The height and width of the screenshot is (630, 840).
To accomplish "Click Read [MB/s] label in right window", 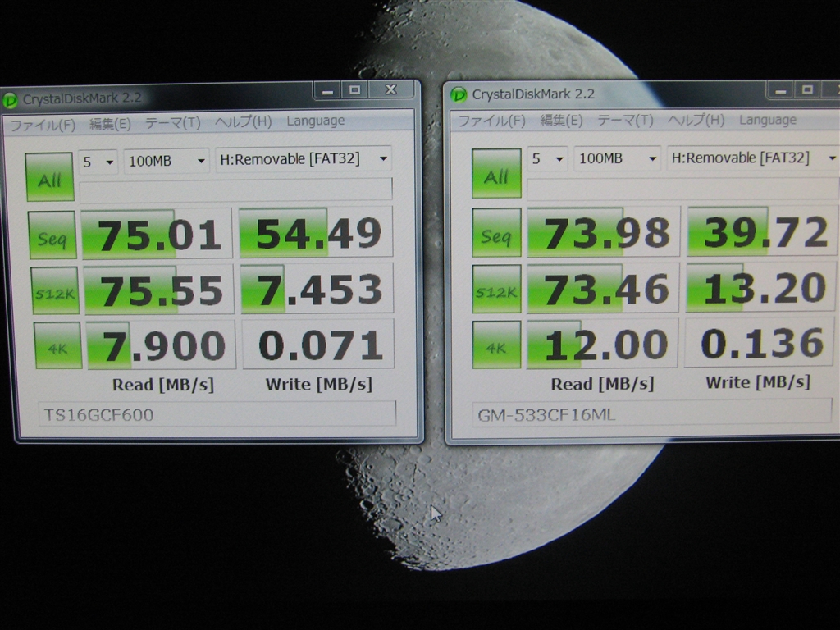I will (x=602, y=384).
